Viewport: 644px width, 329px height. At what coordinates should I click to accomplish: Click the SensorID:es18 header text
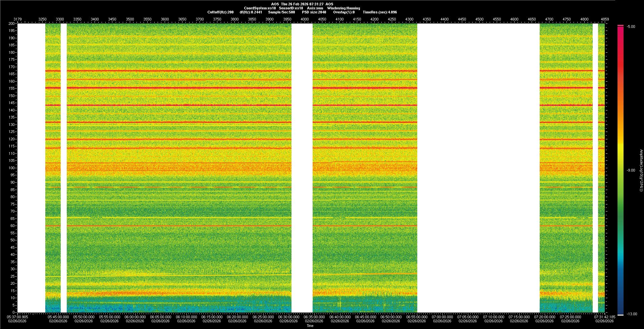click(291, 8)
